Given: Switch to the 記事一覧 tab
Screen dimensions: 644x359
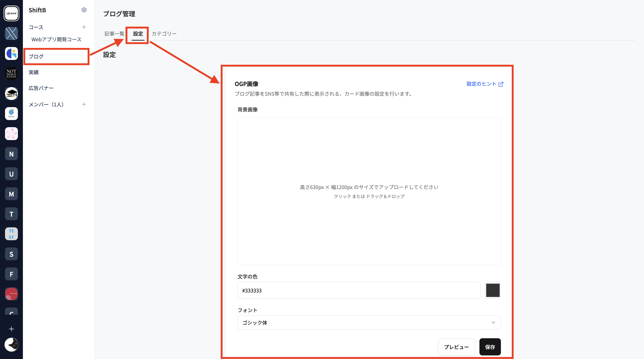Looking at the screenshot, I should pos(114,34).
